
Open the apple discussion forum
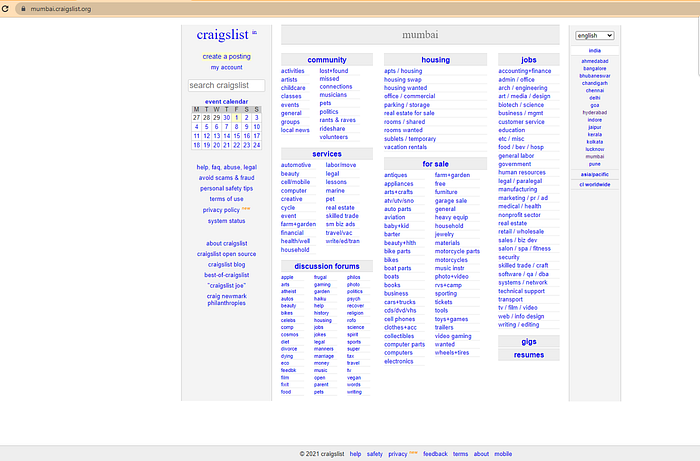tap(287, 277)
